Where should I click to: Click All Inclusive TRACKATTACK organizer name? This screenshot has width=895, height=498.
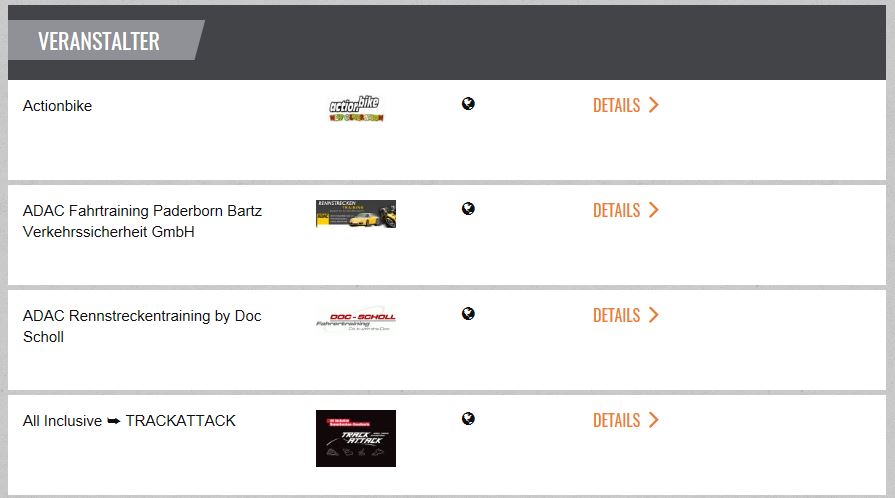tap(129, 421)
